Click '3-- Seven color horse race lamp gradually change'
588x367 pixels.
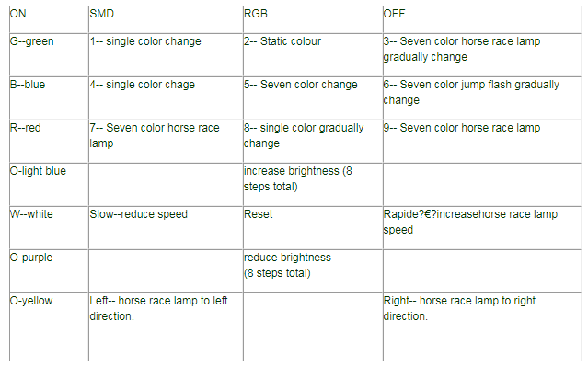point(482,55)
